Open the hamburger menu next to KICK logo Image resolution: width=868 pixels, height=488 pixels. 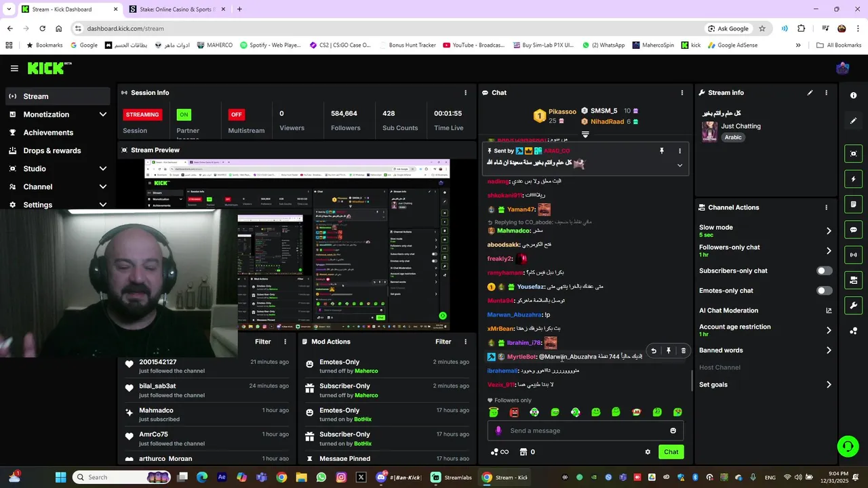coord(14,68)
